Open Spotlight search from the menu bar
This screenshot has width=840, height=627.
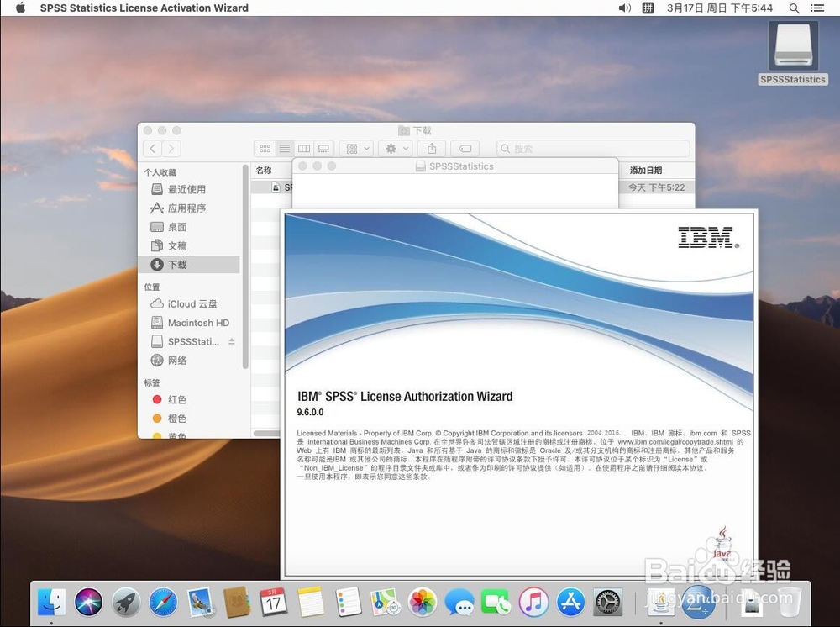794,8
